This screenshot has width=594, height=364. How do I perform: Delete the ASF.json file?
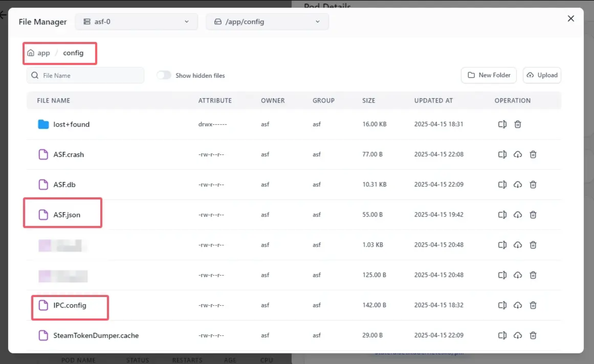533,215
